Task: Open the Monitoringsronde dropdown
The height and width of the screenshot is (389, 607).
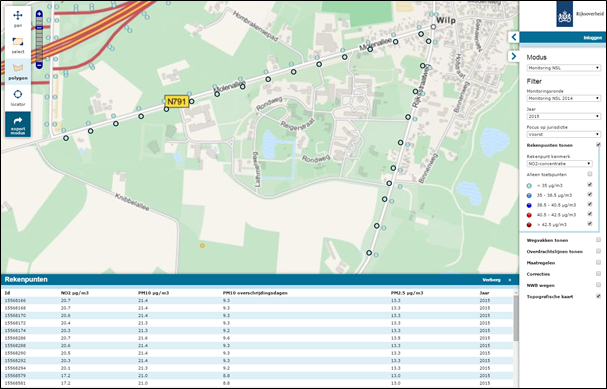Action: click(564, 98)
